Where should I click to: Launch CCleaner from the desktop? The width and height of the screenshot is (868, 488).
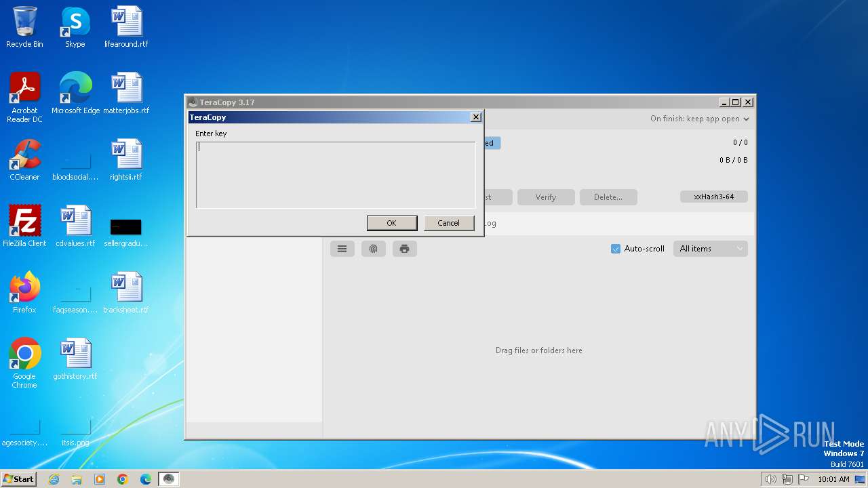[x=24, y=160]
